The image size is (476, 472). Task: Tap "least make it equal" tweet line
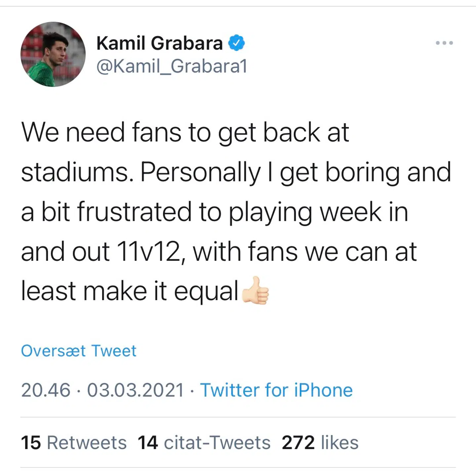[130, 291]
